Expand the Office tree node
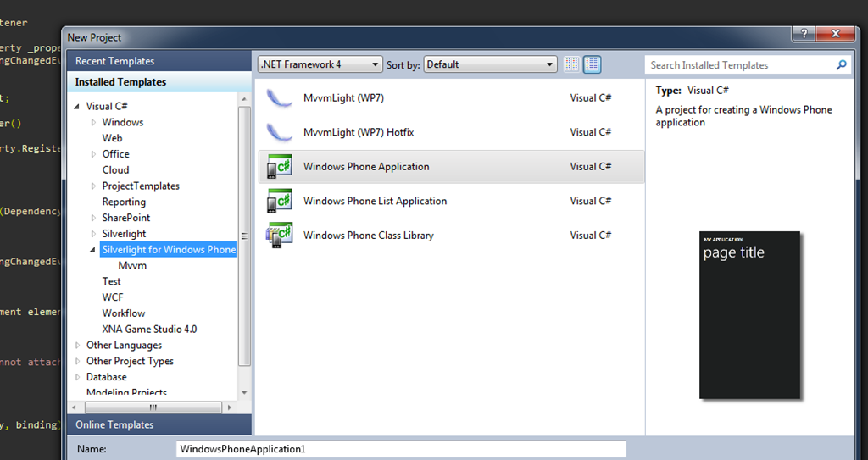 (93, 154)
